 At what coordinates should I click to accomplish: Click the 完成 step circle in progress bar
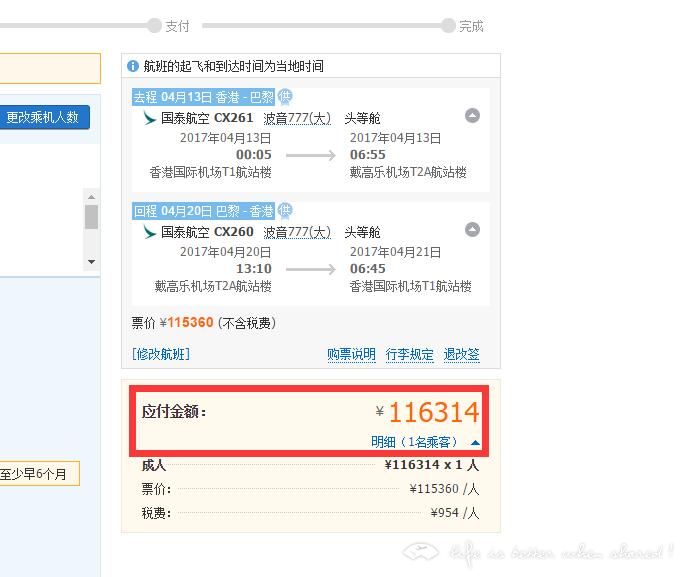448,26
